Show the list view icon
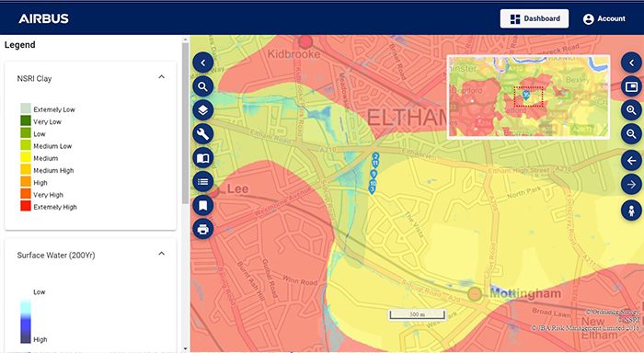Viewport: 644px width, 353px height. click(203, 181)
